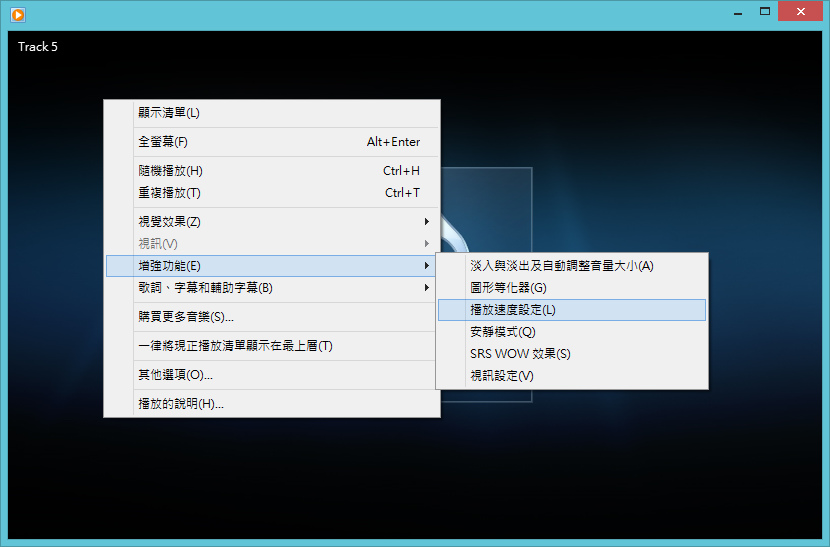The image size is (830, 547).
Task: Expand 歌詞、字幕和輔助字幕(B) submenu
Action: click(x=272, y=288)
